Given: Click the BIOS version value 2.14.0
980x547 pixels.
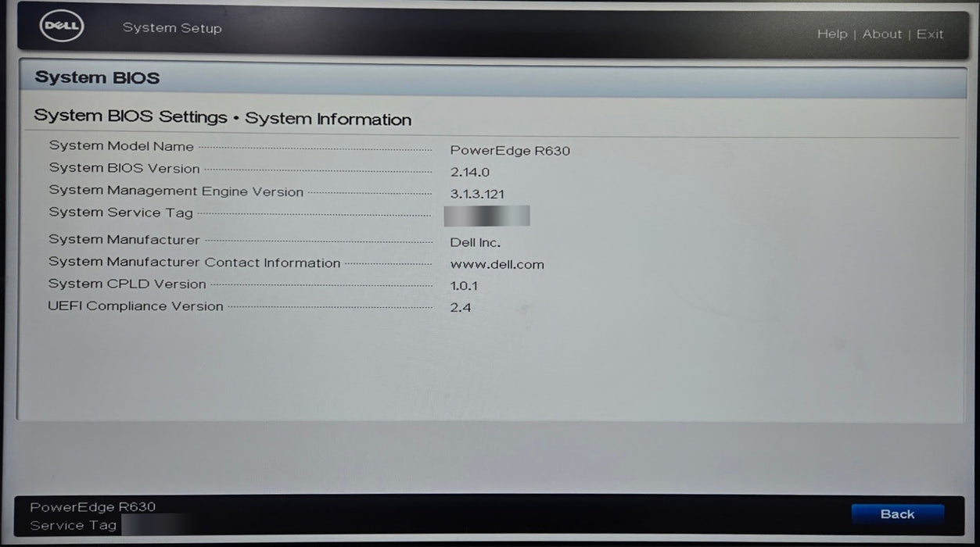Looking at the screenshot, I should tap(469, 173).
